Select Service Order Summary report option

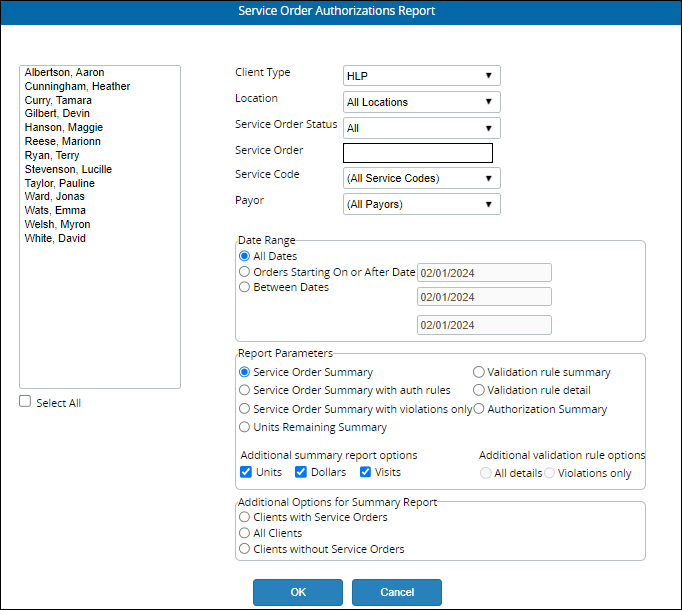point(244,372)
